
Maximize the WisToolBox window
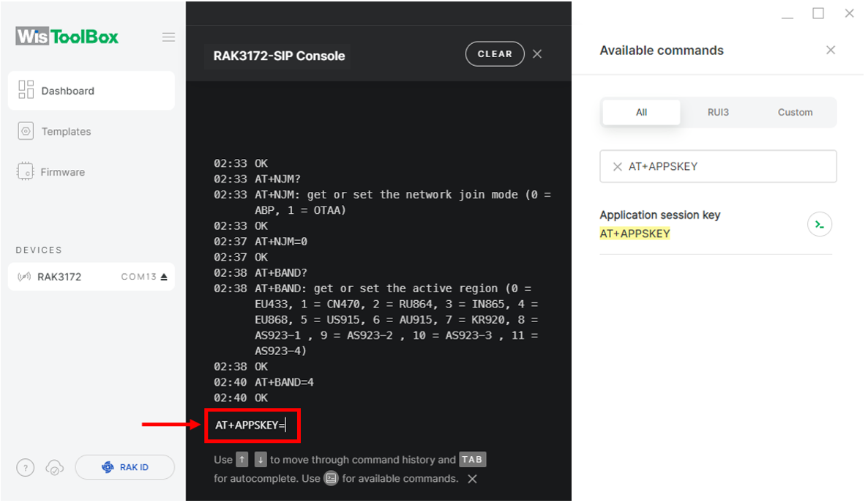point(818,13)
